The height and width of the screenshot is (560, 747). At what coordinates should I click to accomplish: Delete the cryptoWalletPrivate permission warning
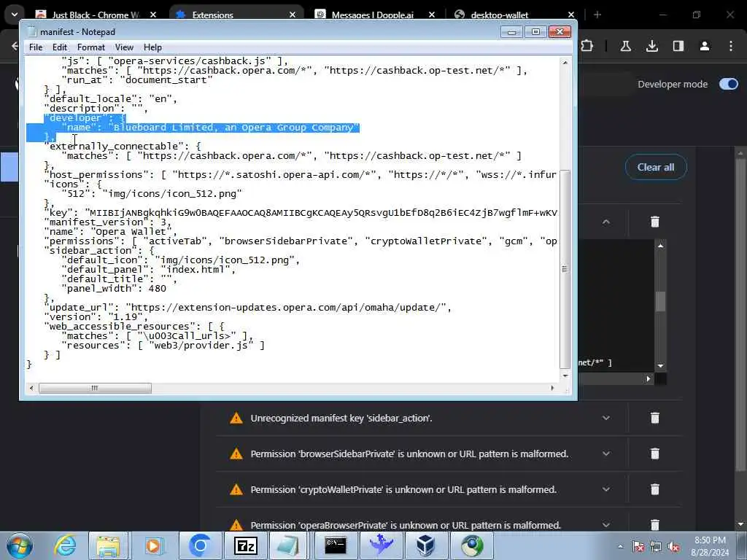(655, 489)
